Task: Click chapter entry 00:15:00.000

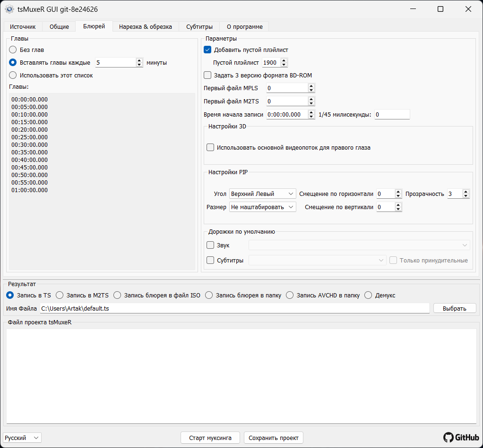Action: pyautogui.click(x=30, y=122)
